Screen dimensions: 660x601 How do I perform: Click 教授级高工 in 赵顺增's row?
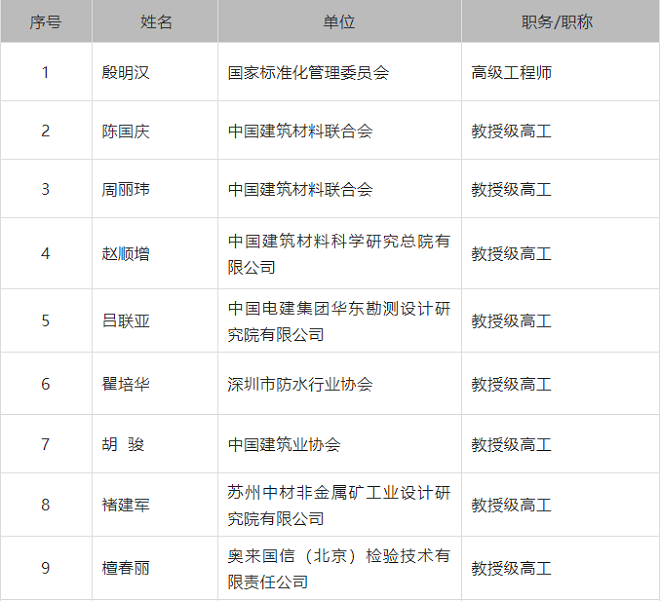pyautogui.click(x=511, y=254)
